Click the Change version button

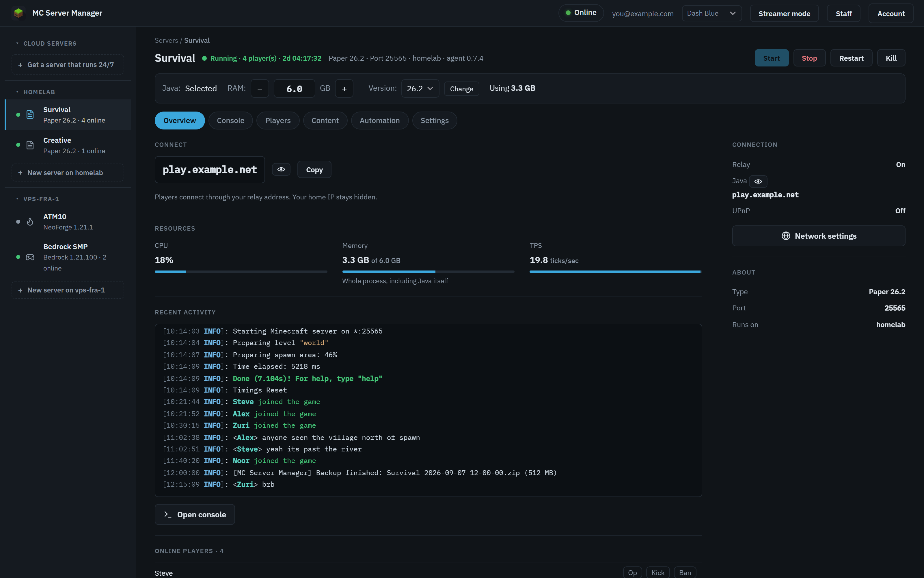[461, 89]
